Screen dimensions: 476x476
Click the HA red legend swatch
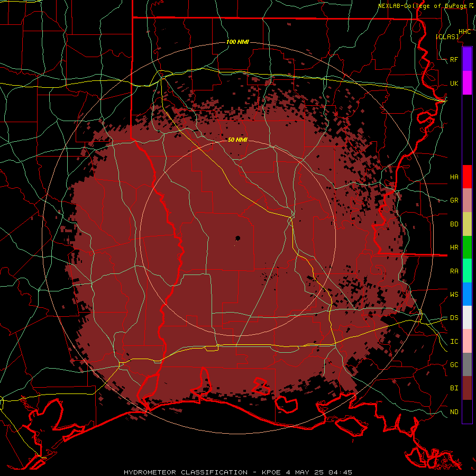[x=467, y=177]
